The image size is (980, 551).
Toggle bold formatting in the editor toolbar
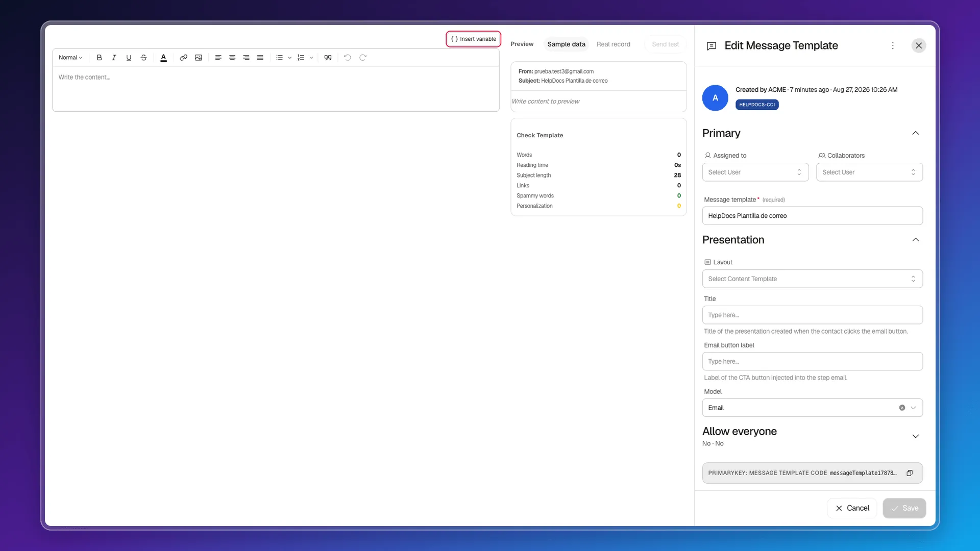tap(99, 58)
